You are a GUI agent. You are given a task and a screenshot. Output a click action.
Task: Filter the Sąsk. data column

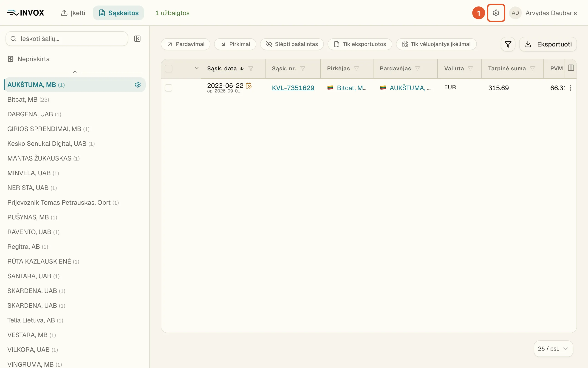tap(251, 69)
